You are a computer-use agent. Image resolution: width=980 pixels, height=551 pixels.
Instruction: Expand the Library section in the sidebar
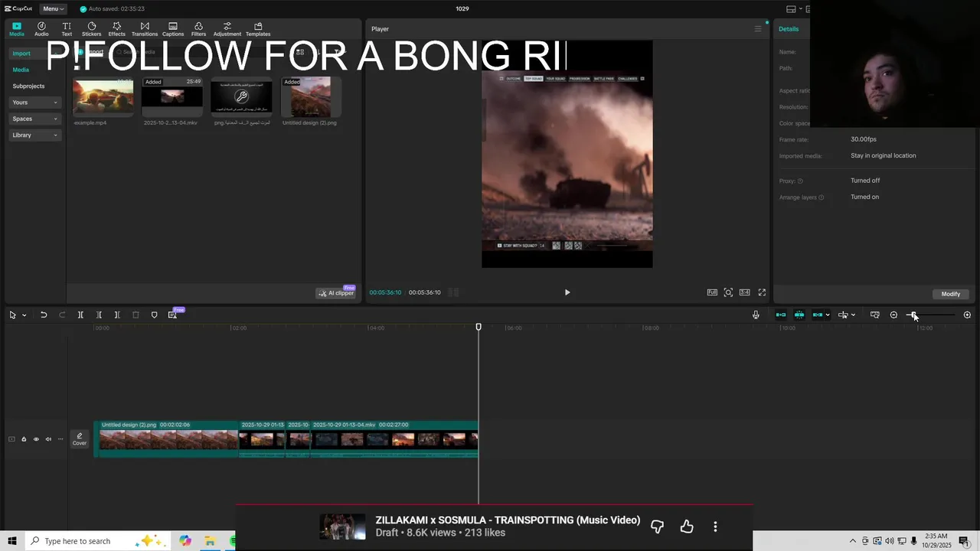tap(34, 135)
